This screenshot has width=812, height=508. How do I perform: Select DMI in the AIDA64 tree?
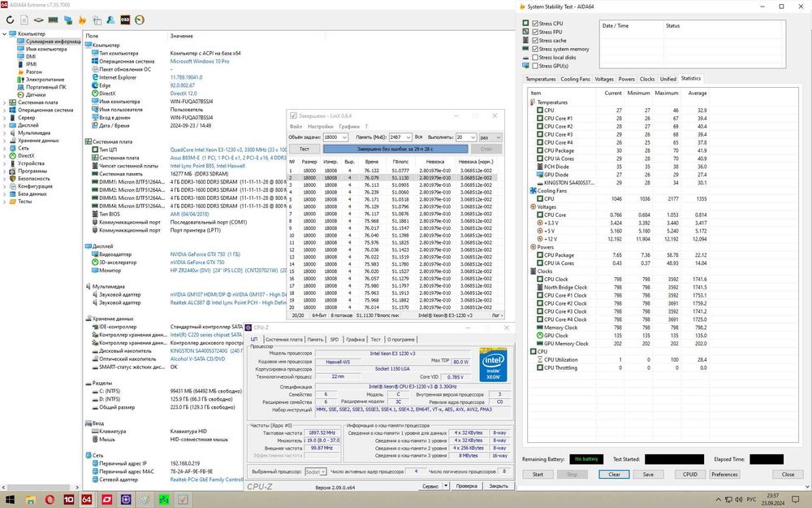pyautogui.click(x=31, y=57)
